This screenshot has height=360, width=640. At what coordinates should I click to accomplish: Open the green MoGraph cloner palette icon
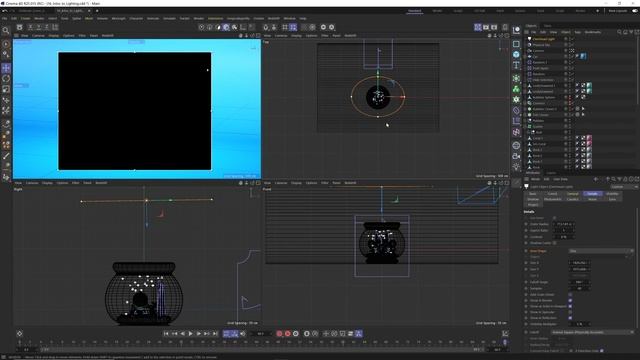516,89
